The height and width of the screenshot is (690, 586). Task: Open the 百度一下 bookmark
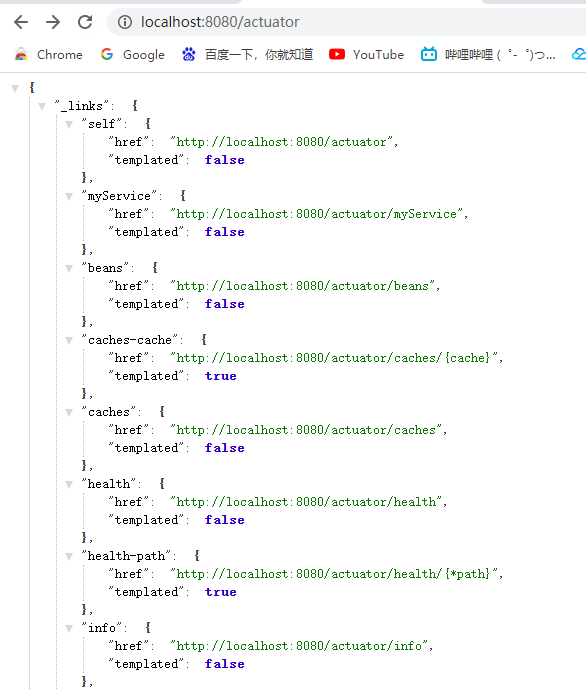[247, 55]
